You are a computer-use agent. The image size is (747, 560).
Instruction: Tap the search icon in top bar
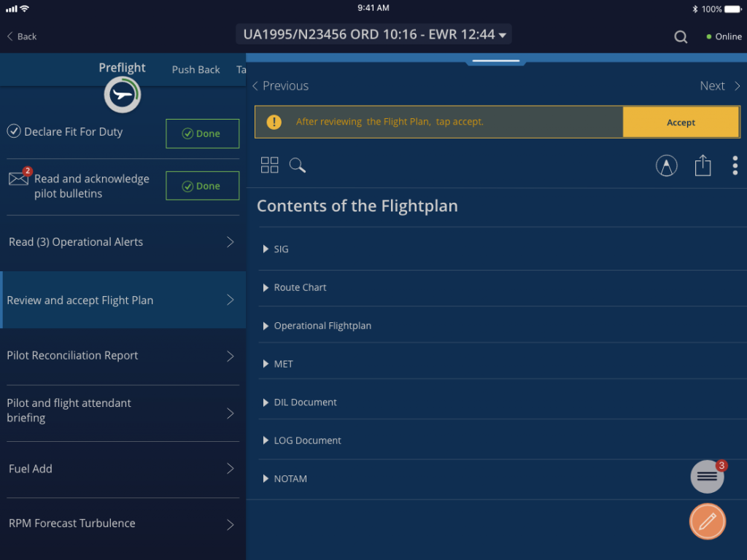[x=681, y=37]
